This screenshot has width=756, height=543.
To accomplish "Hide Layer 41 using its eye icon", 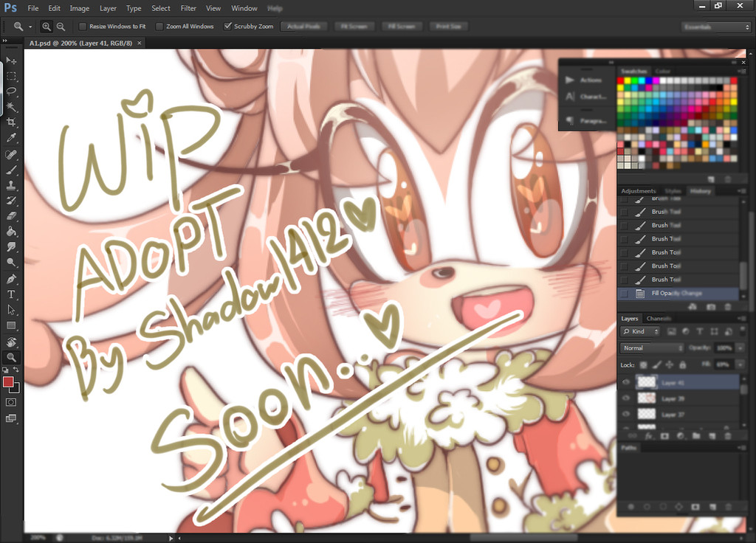I will click(x=626, y=382).
